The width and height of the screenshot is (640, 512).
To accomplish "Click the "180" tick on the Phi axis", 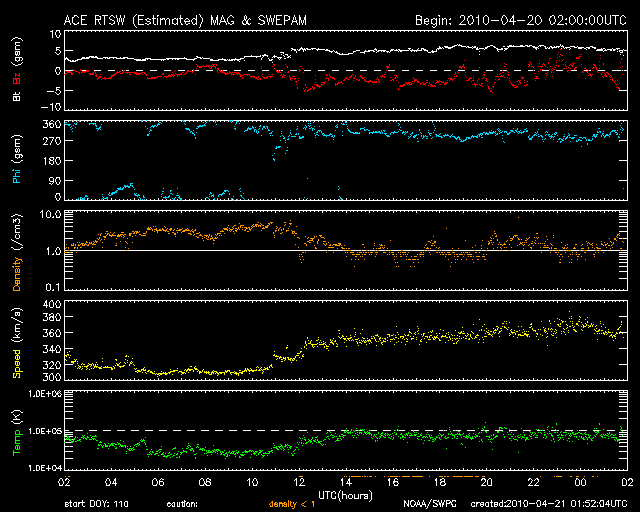I will point(52,161).
